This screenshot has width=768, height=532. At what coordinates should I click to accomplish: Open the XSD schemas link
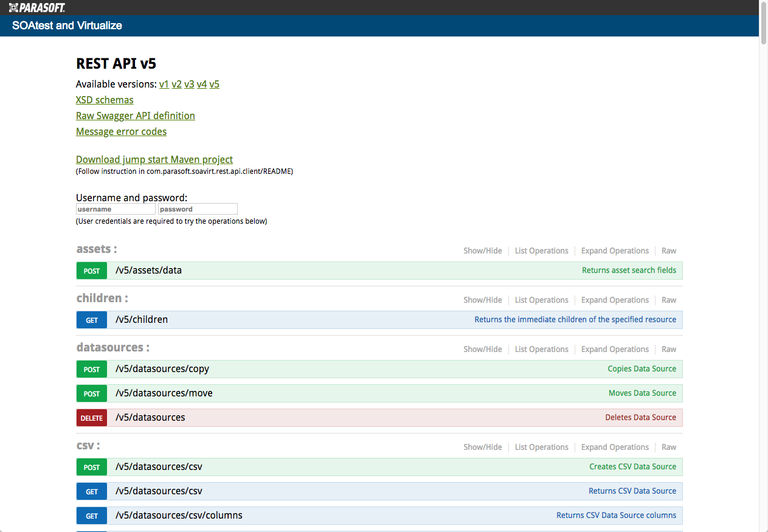(105, 100)
